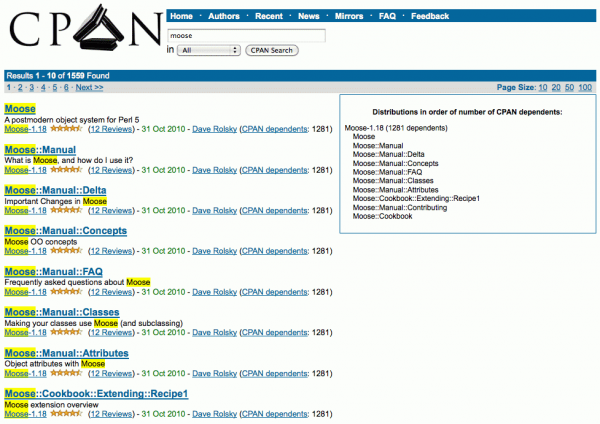Open CPAN dependents link under Moose::Manual::Attributes
The image size is (600, 424).
point(274,373)
